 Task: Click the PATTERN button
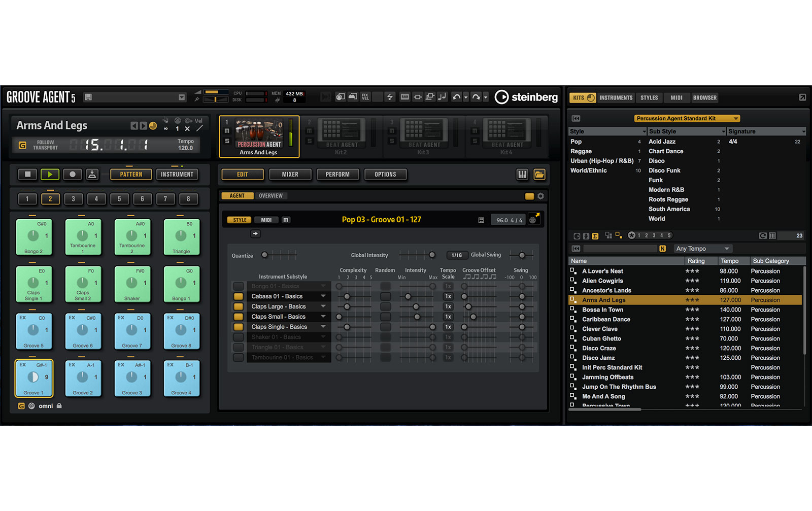[x=131, y=175]
